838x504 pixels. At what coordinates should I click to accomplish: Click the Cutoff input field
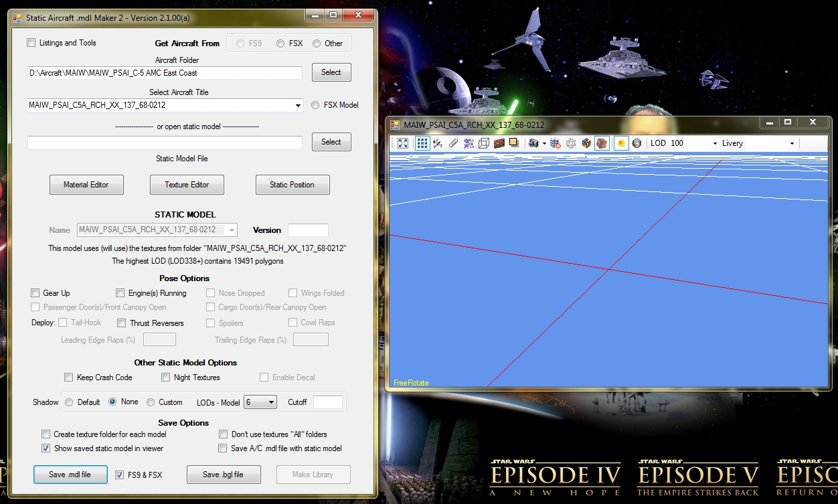pyautogui.click(x=327, y=402)
